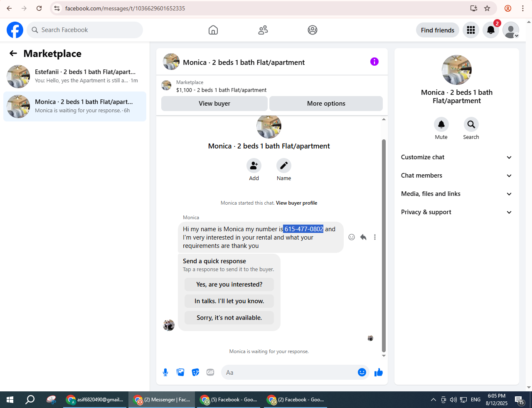The image size is (532, 408).
Task: Open notifications bell with 2 badge
Action: 491,30
